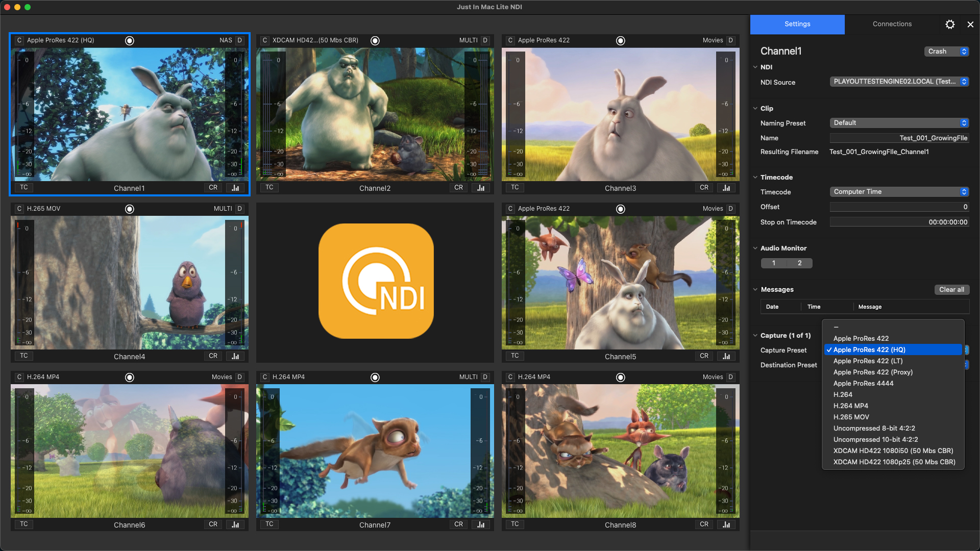Choose Apple ProRes 422 (LT) preset
The width and height of the screenshot is (980, 551).
click(893, 361)
